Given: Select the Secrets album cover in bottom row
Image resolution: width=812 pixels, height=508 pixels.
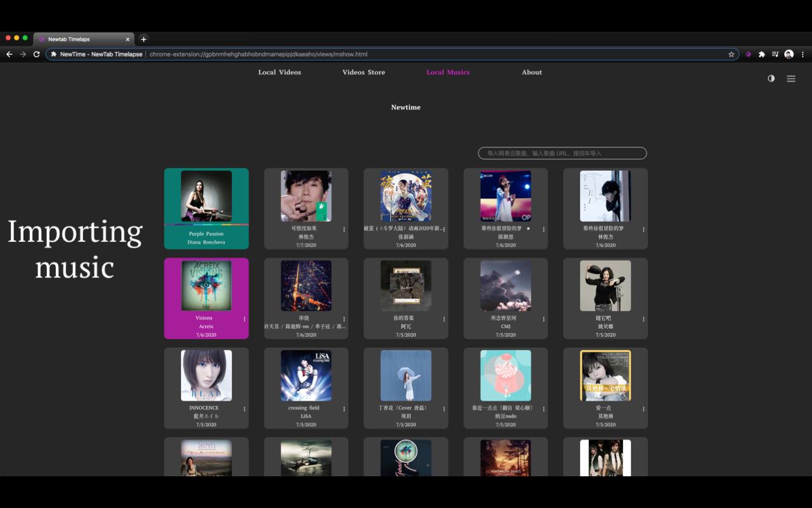Looking at the screenshot, I should pyautogui.click(x=206, y=458).
